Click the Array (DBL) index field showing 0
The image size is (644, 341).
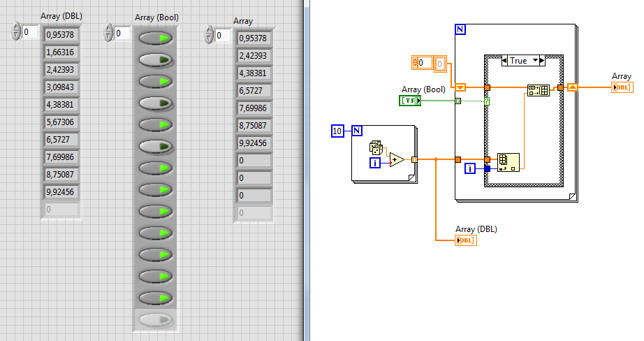click(29, 31)
